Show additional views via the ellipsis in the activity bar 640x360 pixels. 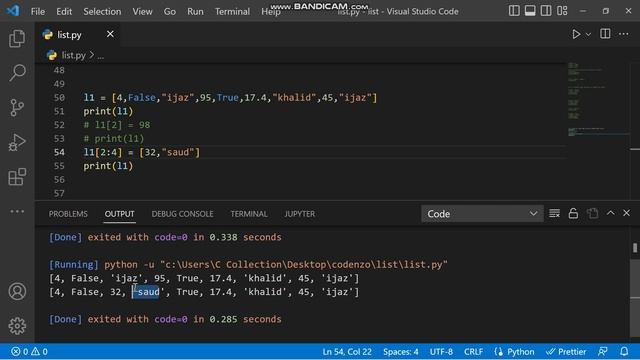tap(17, 211)
